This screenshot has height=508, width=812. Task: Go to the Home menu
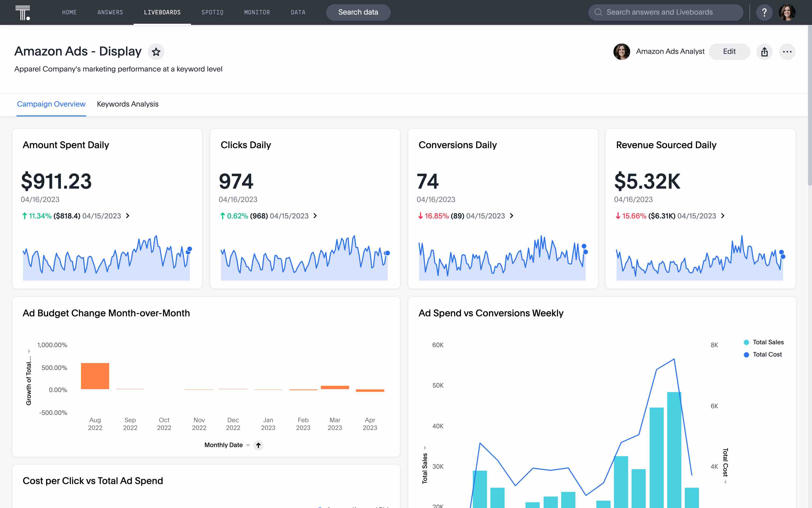(70, 12)
